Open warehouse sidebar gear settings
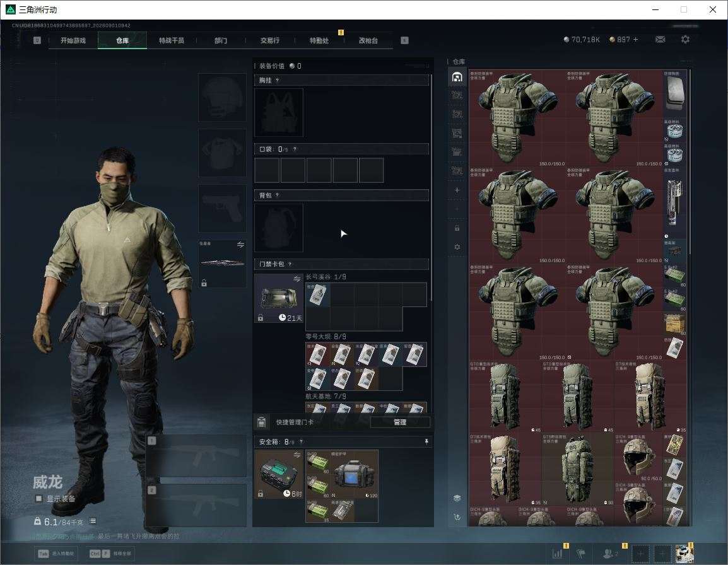The height and width of the screenshot is (565, 728). pyautogui.click(x=457, y=247)
